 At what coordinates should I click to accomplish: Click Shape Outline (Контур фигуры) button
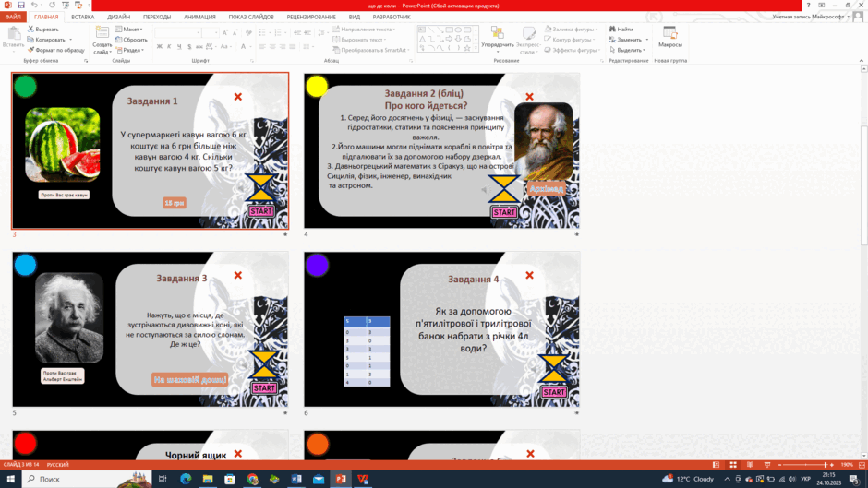[x=570, y=40]
